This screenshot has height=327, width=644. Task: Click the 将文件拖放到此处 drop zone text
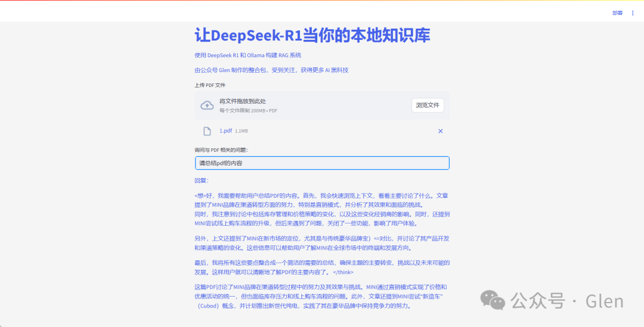tap(243, 101)
